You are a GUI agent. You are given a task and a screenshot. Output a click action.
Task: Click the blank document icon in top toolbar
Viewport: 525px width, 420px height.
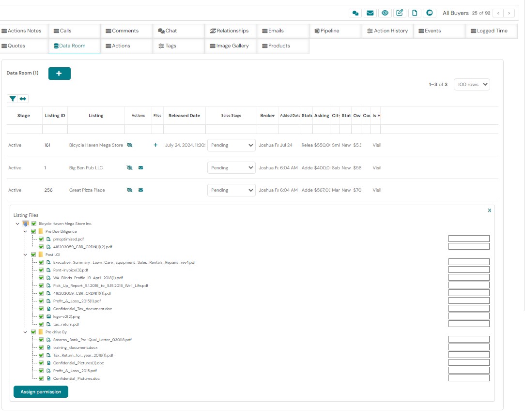tap(415, 13)
